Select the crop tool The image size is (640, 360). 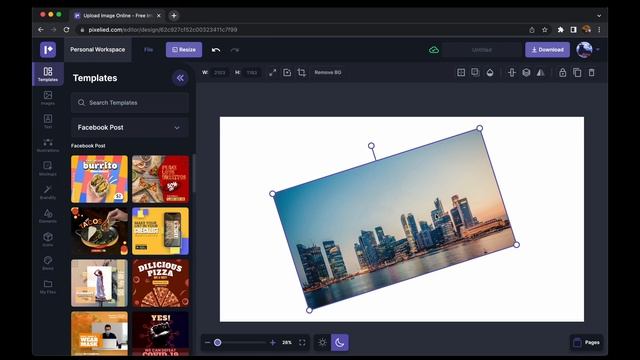(302, 72)
